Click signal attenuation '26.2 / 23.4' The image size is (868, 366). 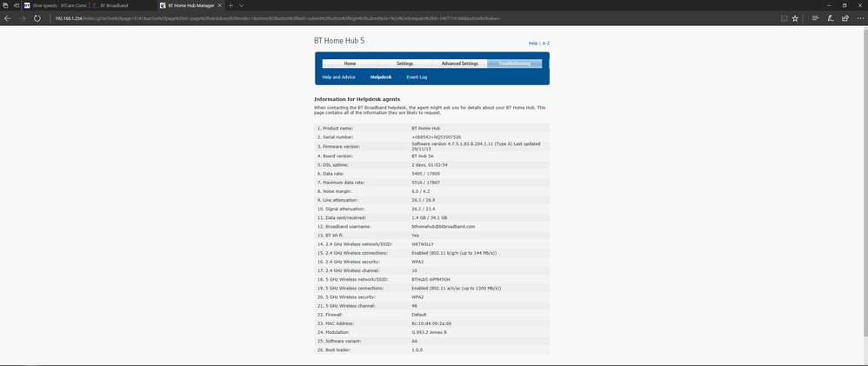pos(423,209)
